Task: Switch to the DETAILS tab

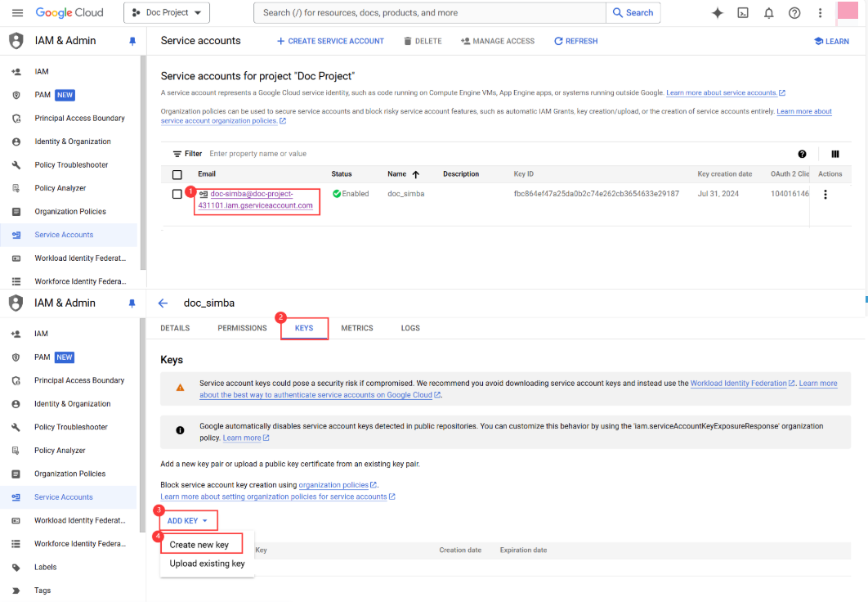Action: tap(175, 329)
